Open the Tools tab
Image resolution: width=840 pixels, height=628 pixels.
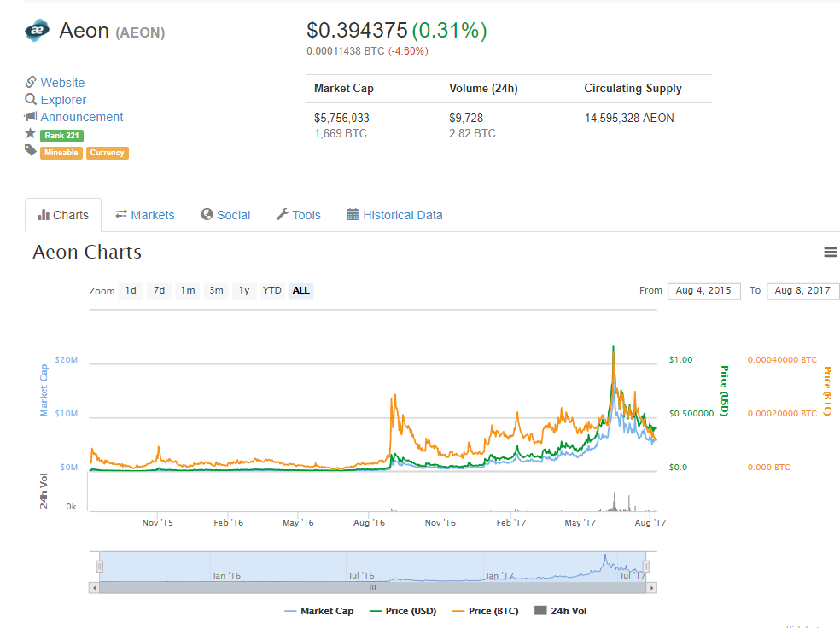point(299,215)
